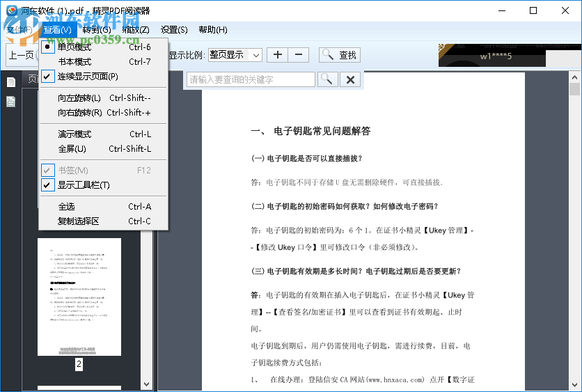Open display ratio dropdown
This screenshot has width=582, height=392.
[x=235, y=55]
